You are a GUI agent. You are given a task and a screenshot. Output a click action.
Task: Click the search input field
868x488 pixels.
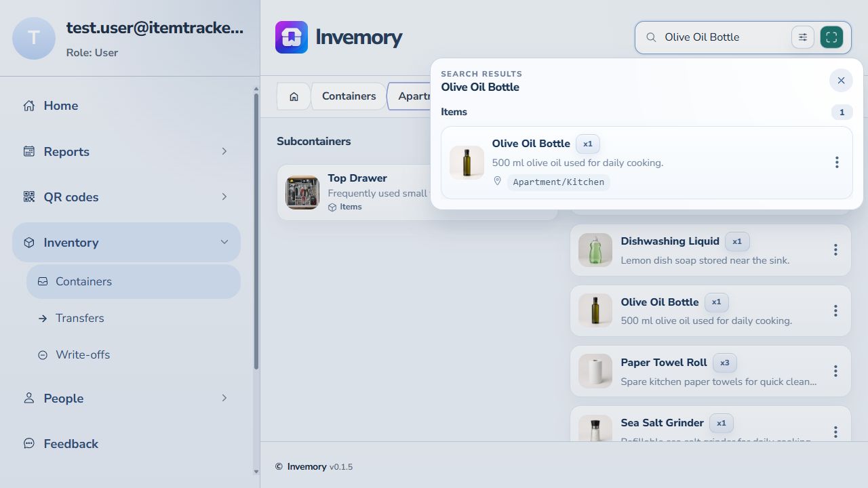[x=724, y=37]
